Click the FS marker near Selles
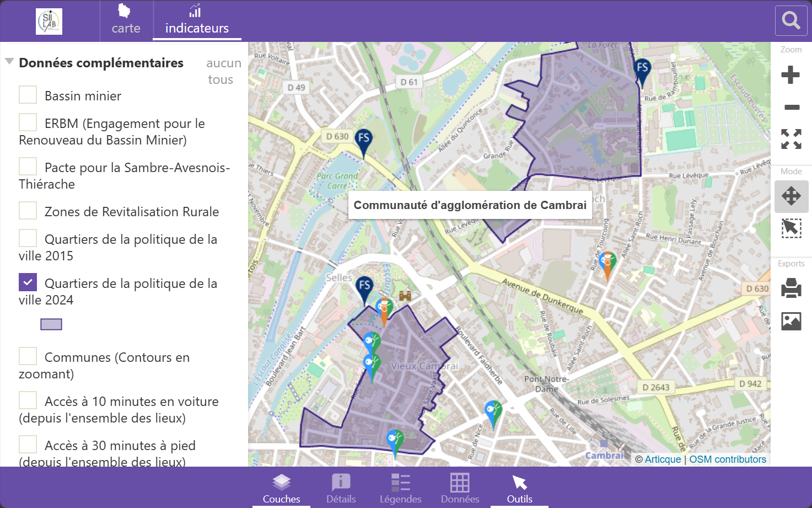The height and width of the screenshot is (508, 812). pos(364,290)
